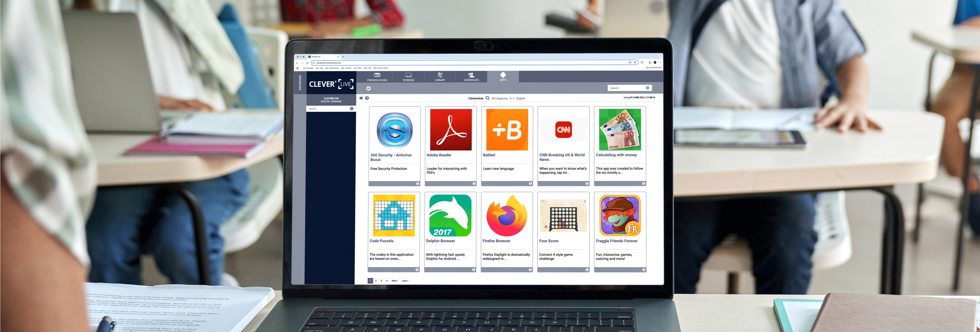Open the All Bookmarks folder
980x332 pixels.
(x=654, y=68)
